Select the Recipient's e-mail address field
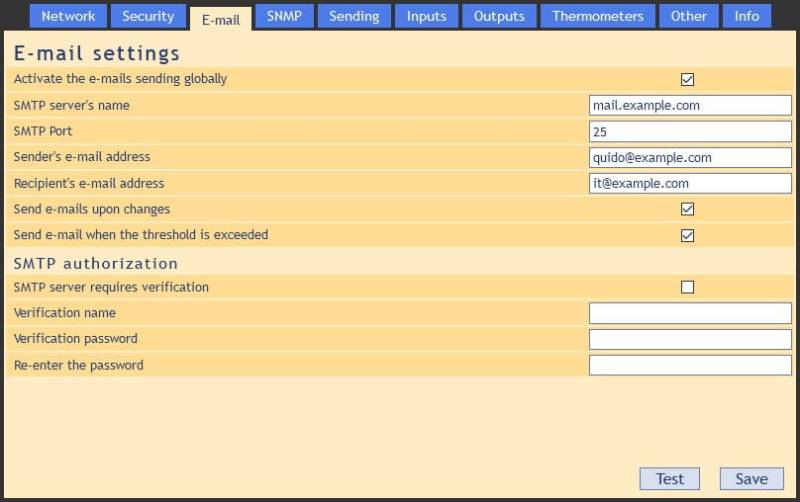This screenshot has height=502, width=800. pyautogui.click(x=690, y=184)
